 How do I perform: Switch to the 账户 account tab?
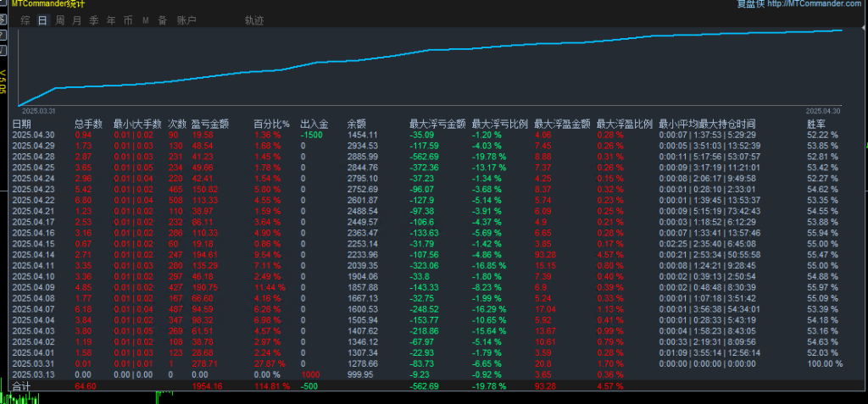[x=186, y=19]
